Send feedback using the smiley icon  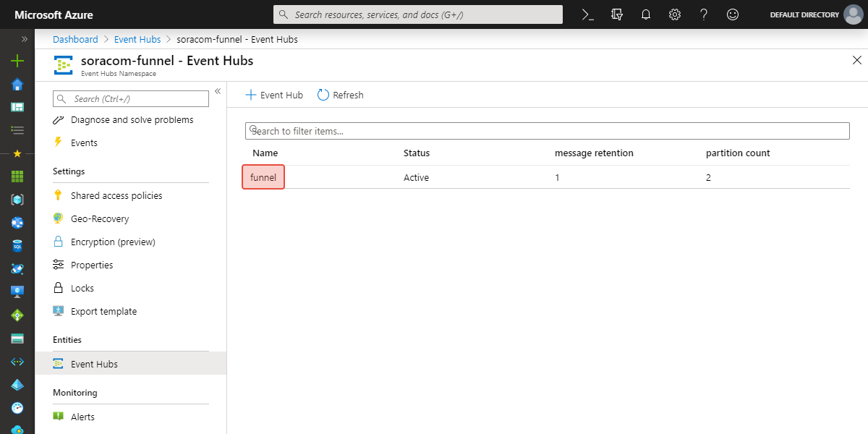733,14
